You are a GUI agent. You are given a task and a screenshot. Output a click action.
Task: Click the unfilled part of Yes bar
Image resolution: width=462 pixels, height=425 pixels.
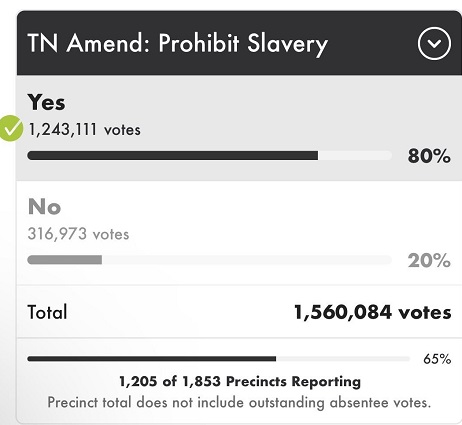pyautogui.click(x=355, y=156)
